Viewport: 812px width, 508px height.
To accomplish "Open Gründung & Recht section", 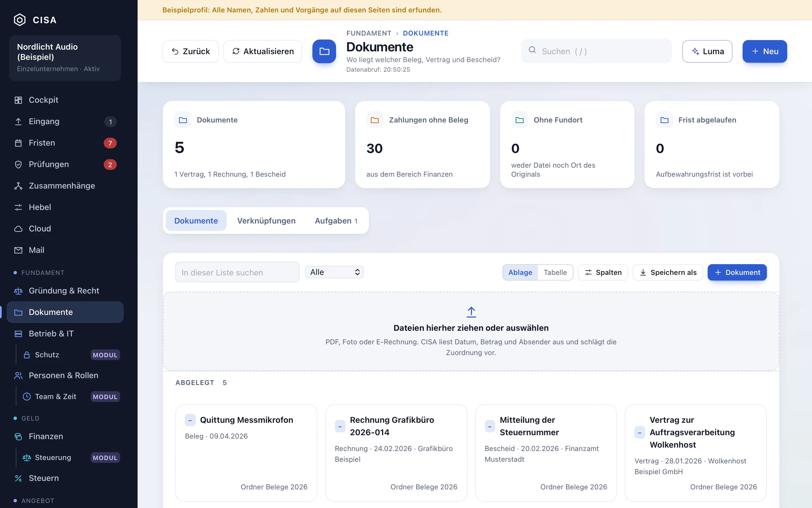I will pos(65,291).
